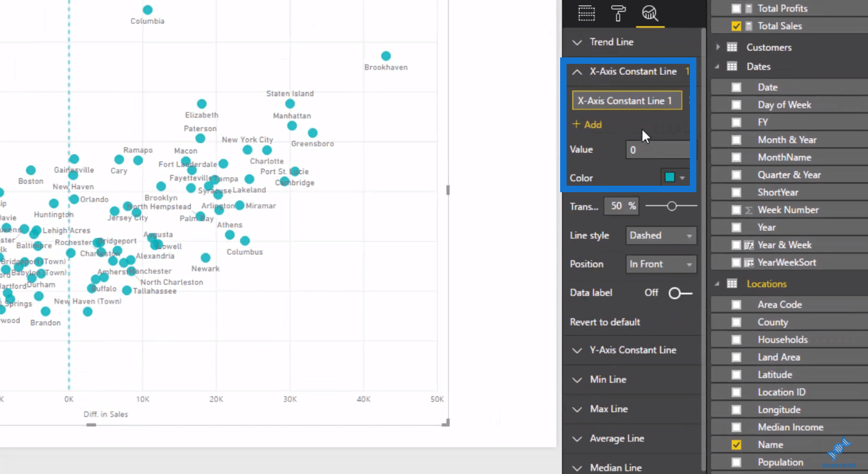Select the Columbia data point
Viewport: 868px width, 474px height.
148,10
